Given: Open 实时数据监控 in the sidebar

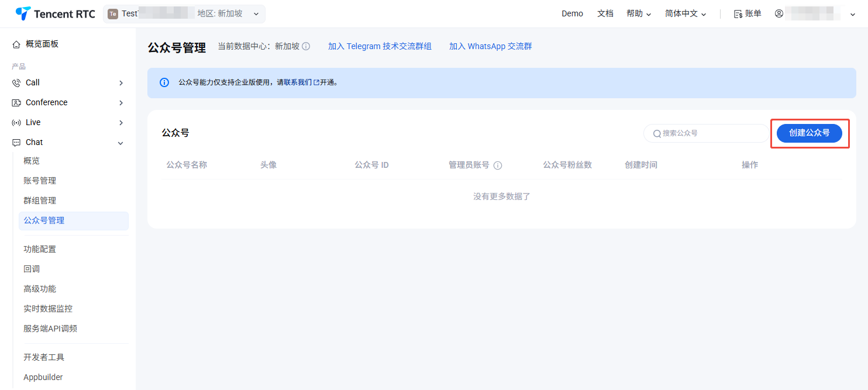Looking at the screenshot, I should tap(48, 309).
